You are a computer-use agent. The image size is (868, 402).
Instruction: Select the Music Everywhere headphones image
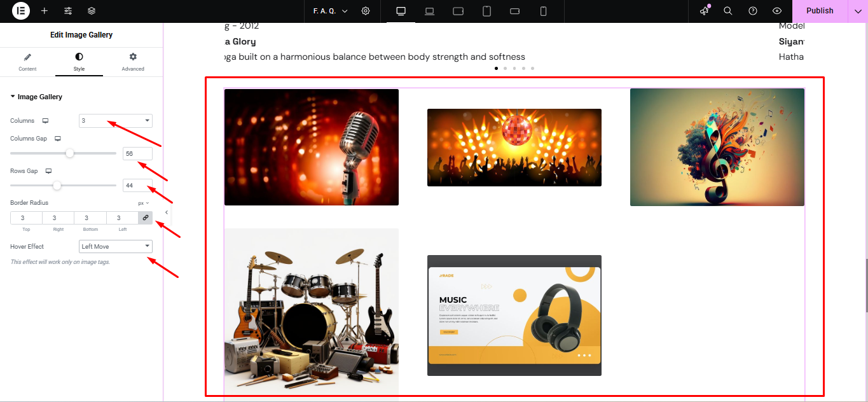point(514,315)
